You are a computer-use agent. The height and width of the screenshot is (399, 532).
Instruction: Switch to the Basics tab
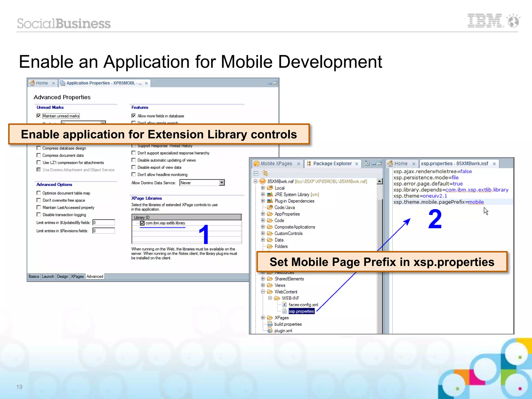pyautogui.click(x=34, y=276)
